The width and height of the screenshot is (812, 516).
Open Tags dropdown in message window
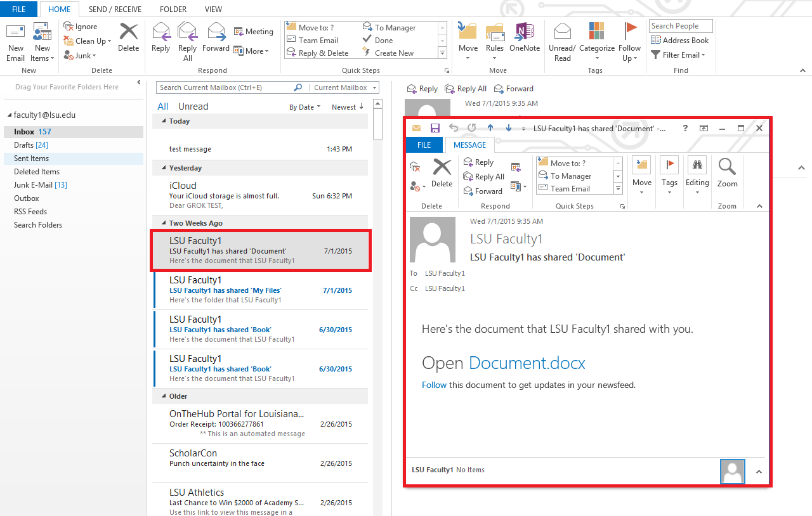click(x=669, y=175)
